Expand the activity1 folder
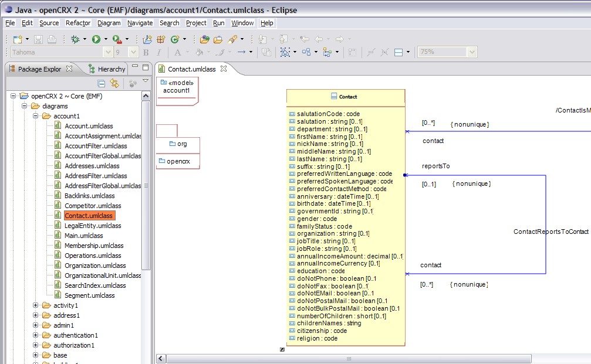Viewport: 591px width, 364px height. click(35, 305)
